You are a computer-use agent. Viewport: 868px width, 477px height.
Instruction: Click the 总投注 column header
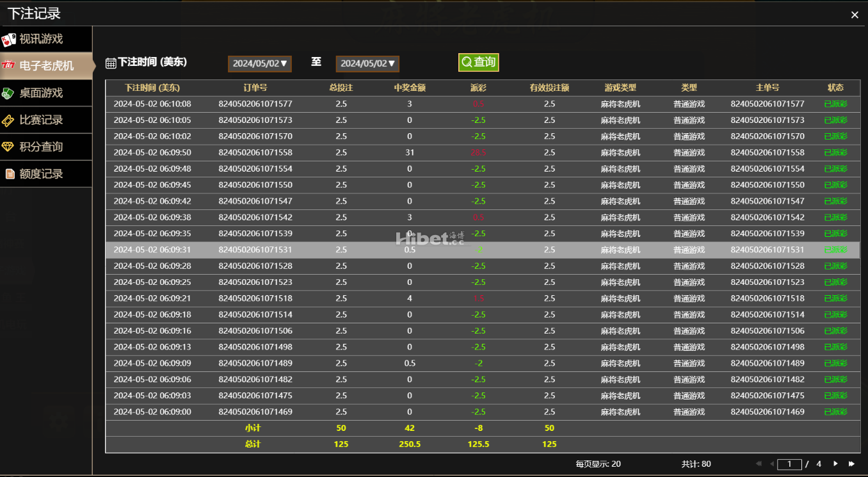(x=341, y=88)
